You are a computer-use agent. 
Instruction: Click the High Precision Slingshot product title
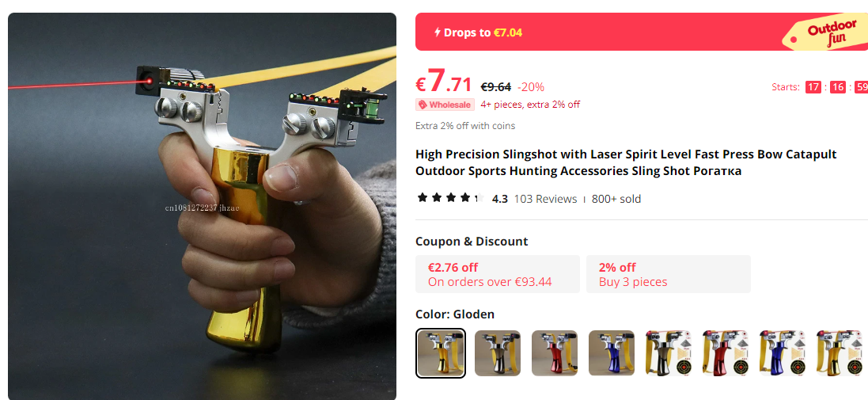coord(626,162)
